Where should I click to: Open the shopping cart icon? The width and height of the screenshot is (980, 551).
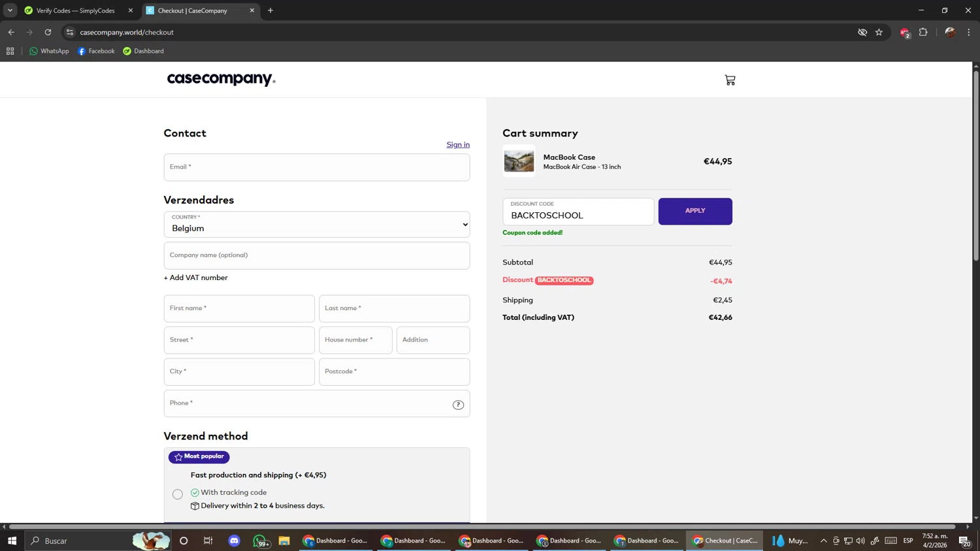tap(730, 80)
